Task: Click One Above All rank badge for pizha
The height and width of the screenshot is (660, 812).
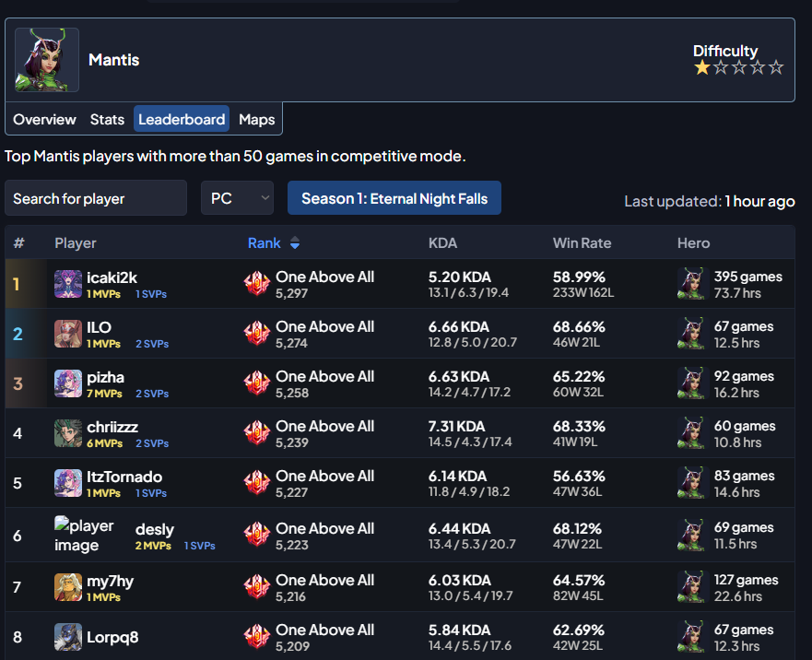Action: click(x=257, y=383)
